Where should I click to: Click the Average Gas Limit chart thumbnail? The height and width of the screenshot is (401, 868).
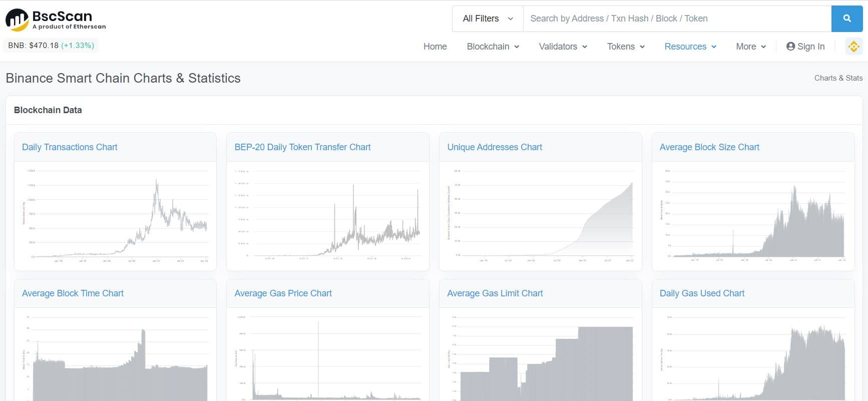(541, 357)
